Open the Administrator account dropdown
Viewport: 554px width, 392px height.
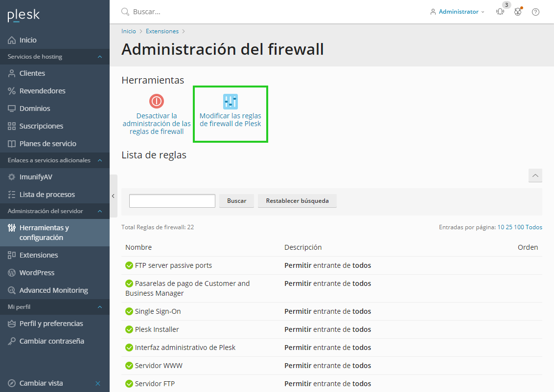[457, 12]
